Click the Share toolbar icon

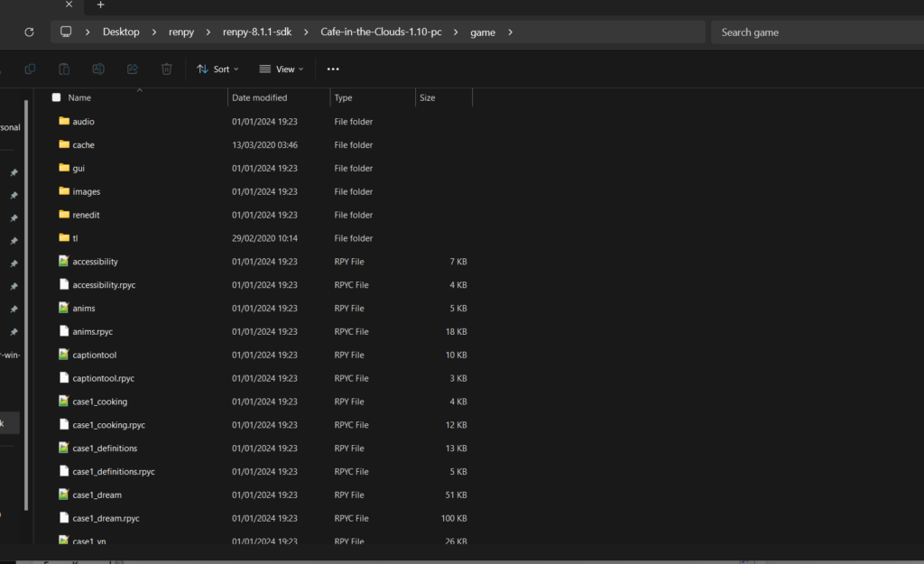[x=133, y=69]
